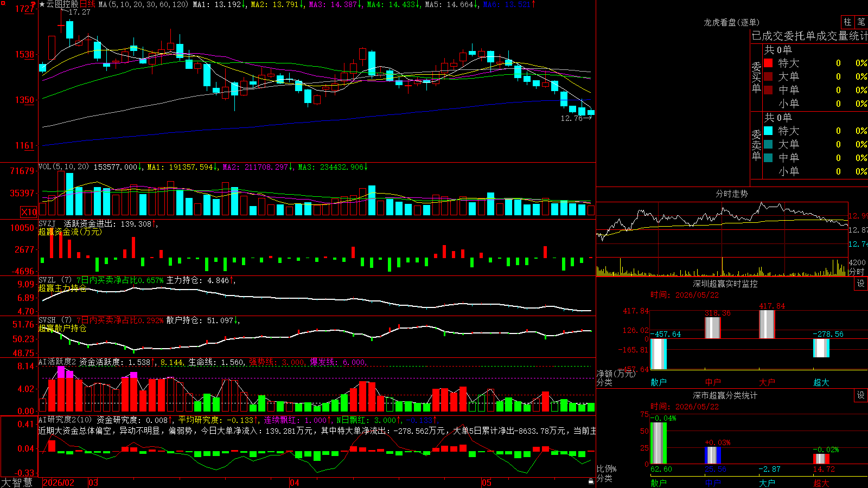Select the high price label 17.27
Screen dimensions: 868x488
[x=80, y=12]
